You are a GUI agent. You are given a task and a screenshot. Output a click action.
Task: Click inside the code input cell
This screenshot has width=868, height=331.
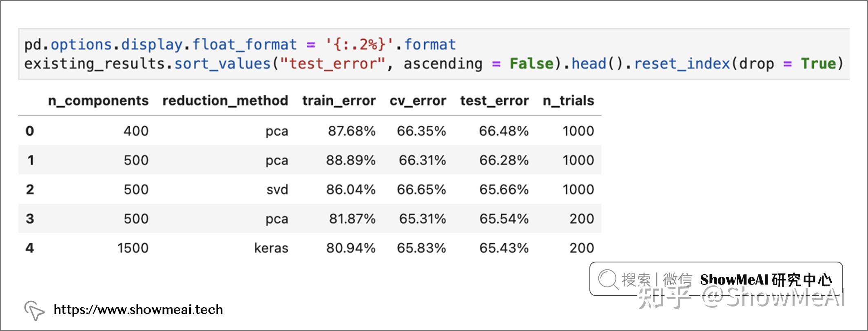pyautogui.click(x=434, y=54)
